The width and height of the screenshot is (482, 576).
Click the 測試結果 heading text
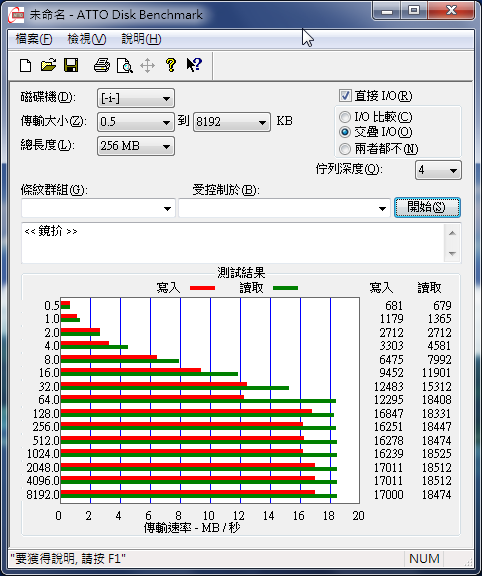(241, 273)
